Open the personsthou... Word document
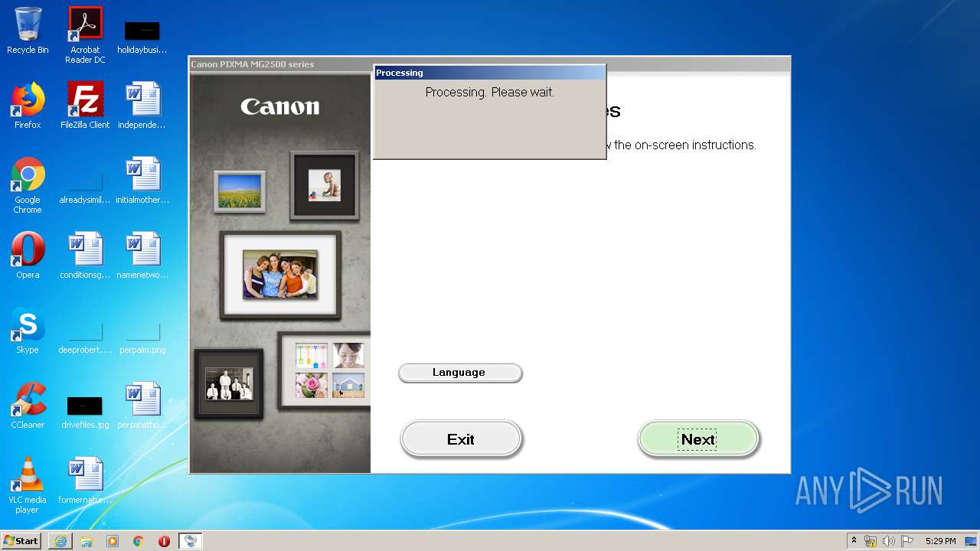This screenshot has width=980, height=551. pos(142,406)
